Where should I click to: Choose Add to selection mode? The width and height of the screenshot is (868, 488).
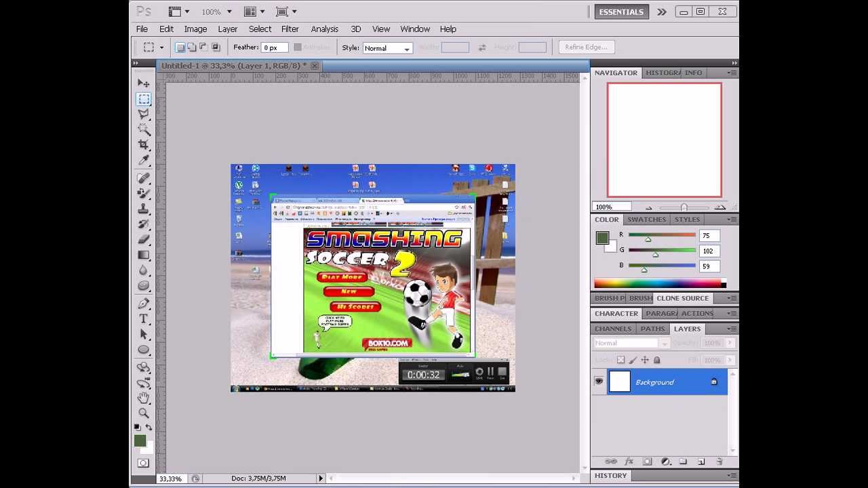pyautogui.click(x=192, y=47)
